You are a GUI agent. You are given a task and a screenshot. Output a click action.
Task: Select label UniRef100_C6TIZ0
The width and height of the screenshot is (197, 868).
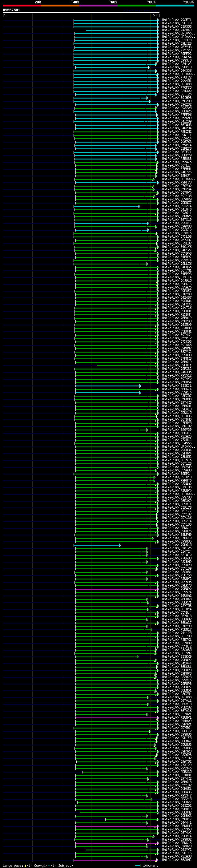pos(176,94)
